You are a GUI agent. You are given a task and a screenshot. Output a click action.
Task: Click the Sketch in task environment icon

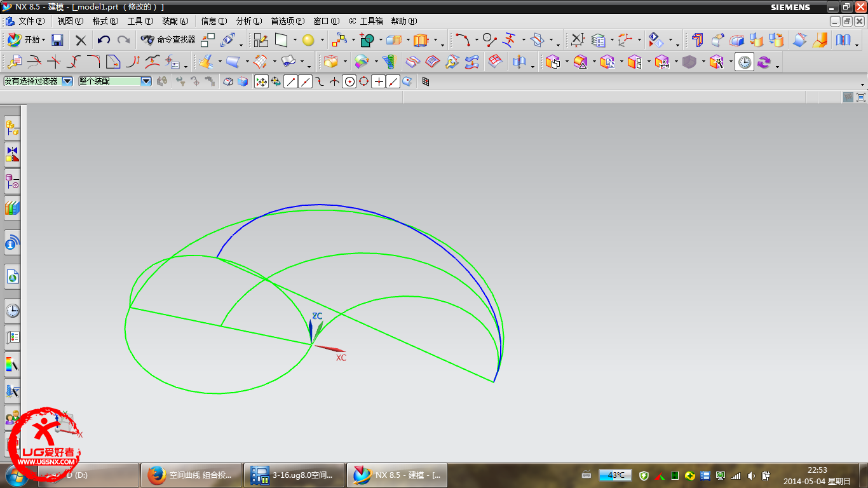click(261, 40)
